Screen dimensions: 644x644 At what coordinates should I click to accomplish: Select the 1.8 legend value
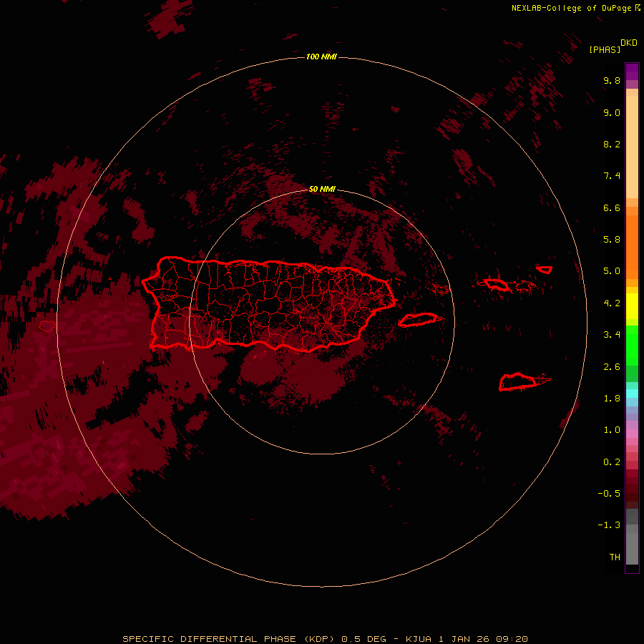pos(612,399)
